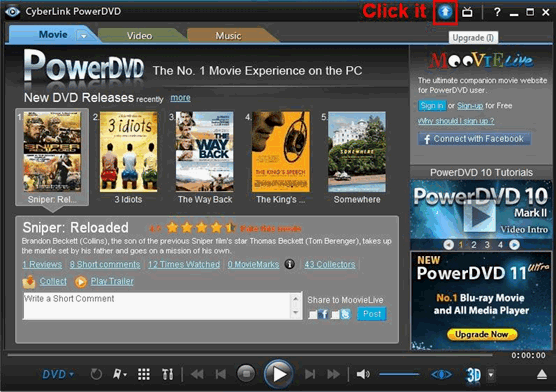Expand the 3D options dropdown arrow
The height and width of the screenshot is (392, 556).
click(x=491, y=374)
